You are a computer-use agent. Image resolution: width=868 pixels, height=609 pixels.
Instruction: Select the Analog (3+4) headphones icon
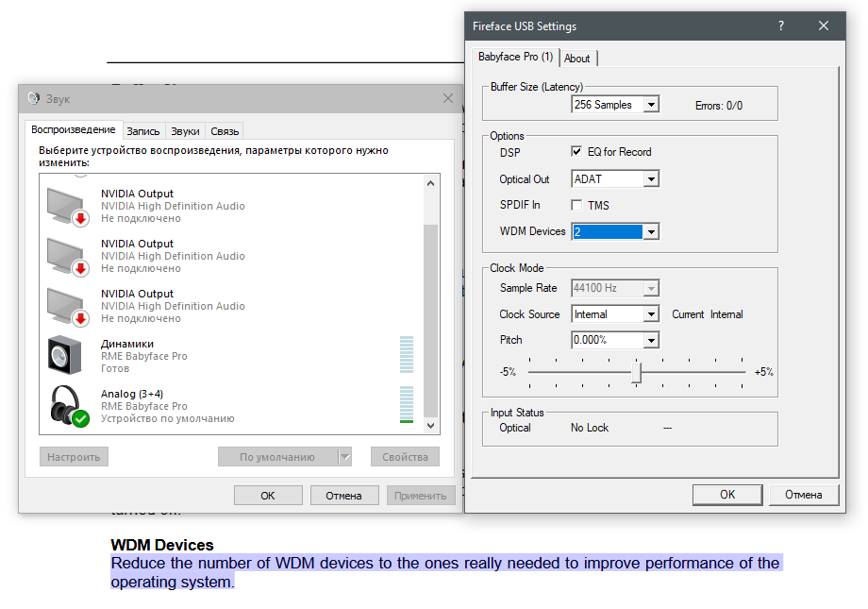[69, 406]
